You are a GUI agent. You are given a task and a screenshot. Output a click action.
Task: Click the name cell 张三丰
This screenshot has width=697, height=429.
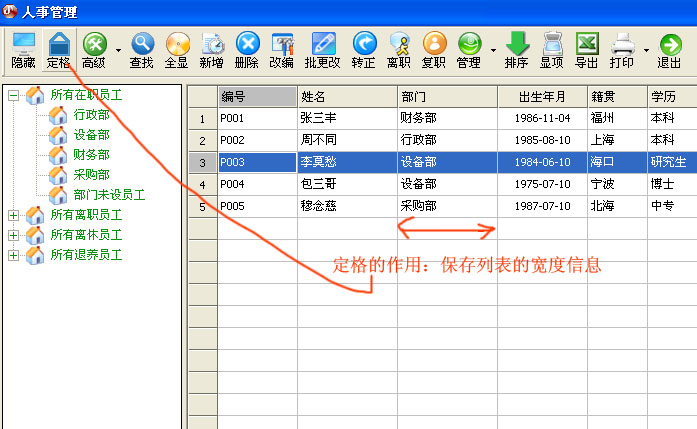click(347, 119)
